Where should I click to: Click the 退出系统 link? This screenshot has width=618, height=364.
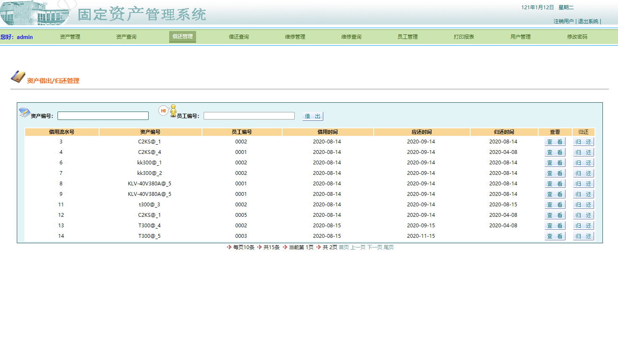(x=588, y=21)
